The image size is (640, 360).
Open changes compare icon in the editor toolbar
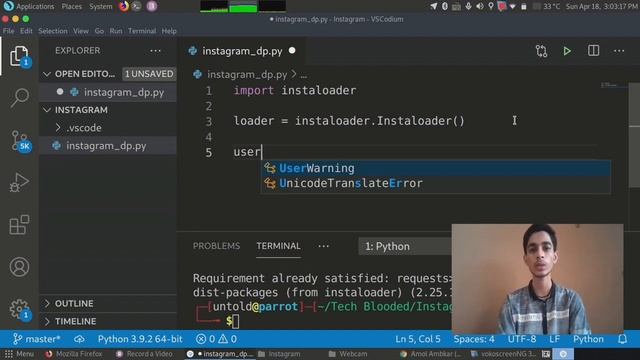point(541,51)
